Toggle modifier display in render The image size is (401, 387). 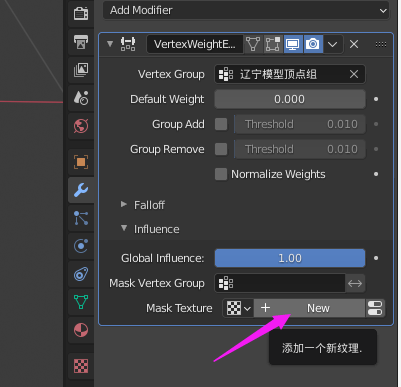(x=313, y=44)
